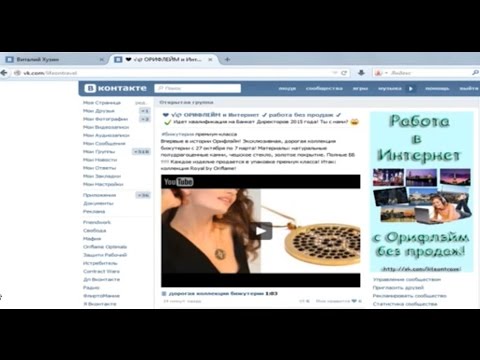This screenshot has height=360, width=480.
Task: Open Мои Закладки in sidebar
Action: (102, 176)
